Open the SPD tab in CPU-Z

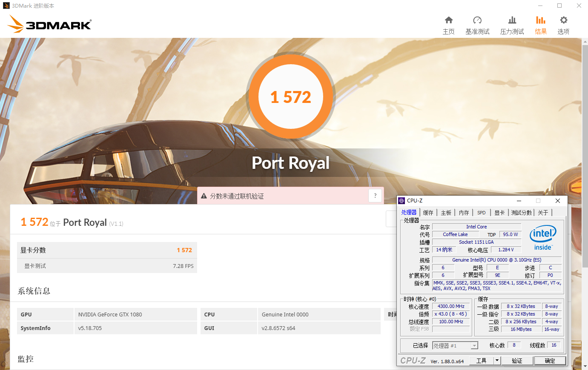(x=482, y=213)
